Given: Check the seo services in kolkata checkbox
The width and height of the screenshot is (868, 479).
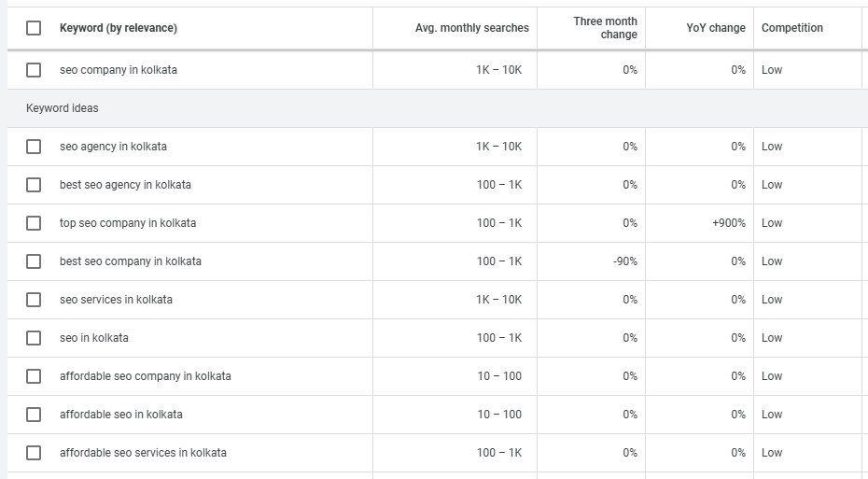Looking at the screenshot, I should tap(34, 300).
